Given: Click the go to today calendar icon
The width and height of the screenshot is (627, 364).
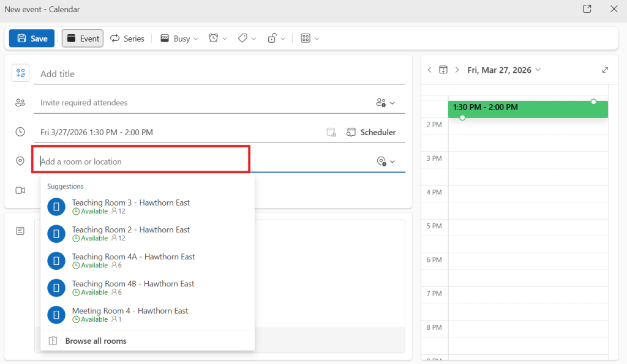Looking at the screenshot, I should [x=443, y=70].
